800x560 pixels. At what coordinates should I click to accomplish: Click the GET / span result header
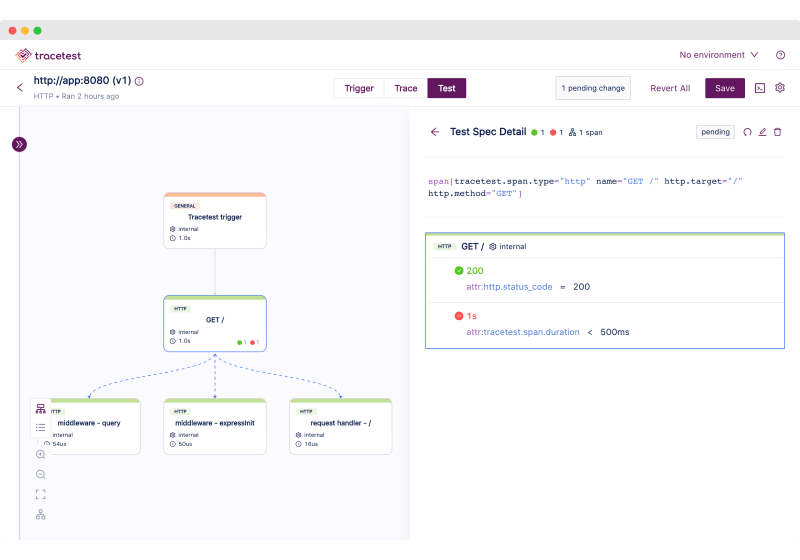click(605, 246)
